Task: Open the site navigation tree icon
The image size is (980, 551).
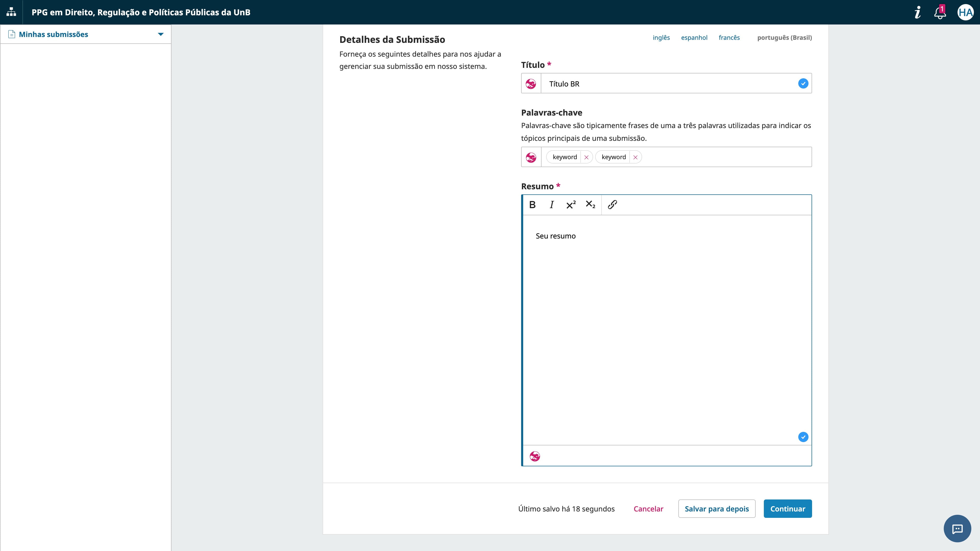Action: [x=11, y=12]
